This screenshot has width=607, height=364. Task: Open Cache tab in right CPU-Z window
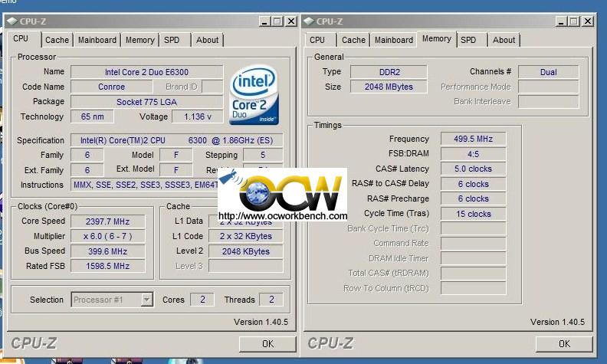(353, 40)
